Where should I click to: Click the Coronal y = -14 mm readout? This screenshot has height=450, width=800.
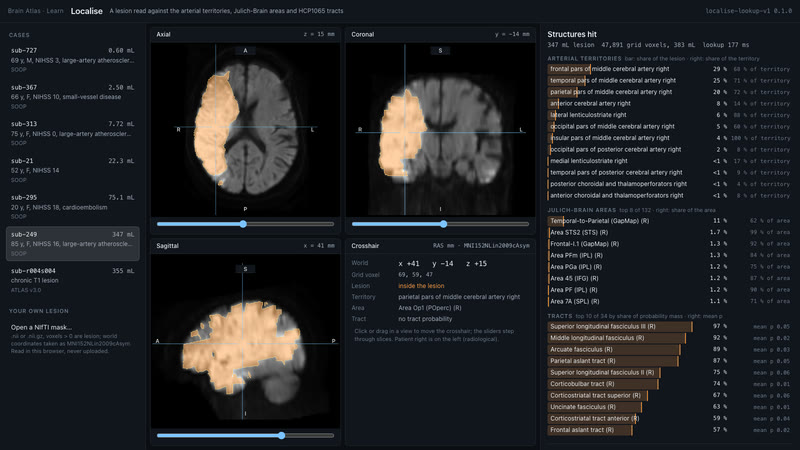click(512, 34)
